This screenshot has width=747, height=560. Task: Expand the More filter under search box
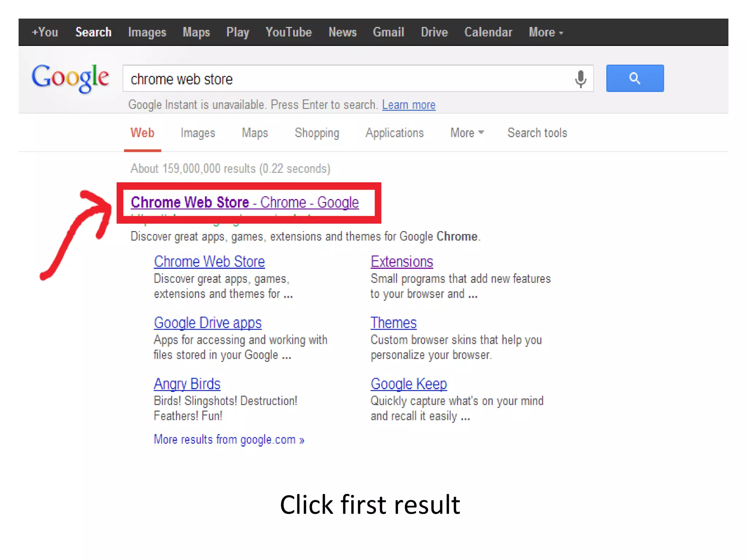tap(467, 133)
